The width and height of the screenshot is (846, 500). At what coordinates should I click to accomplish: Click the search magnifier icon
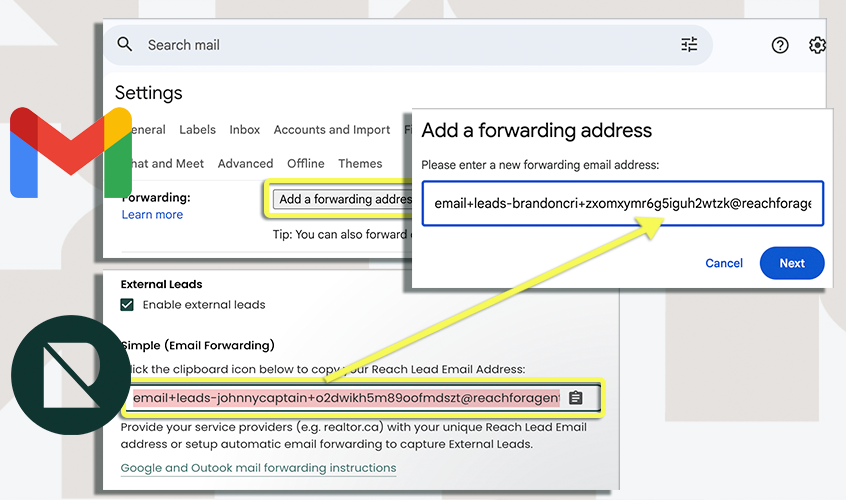(125, 45)
